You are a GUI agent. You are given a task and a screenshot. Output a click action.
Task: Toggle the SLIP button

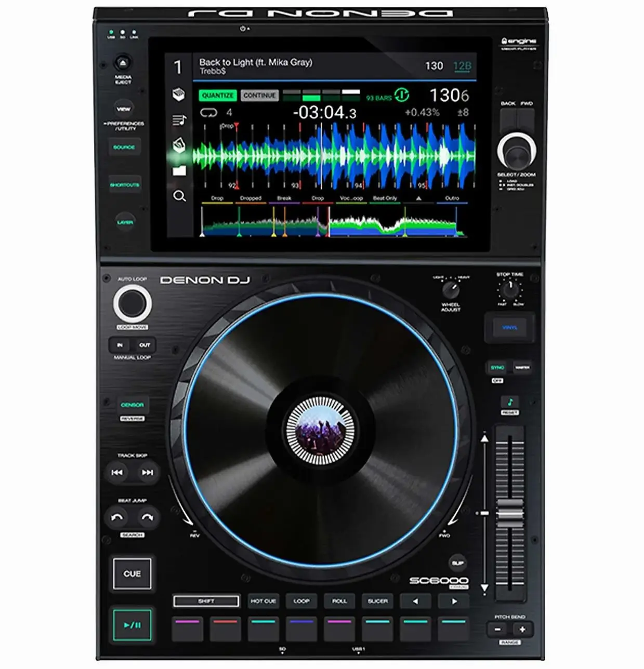click(457, 563)
